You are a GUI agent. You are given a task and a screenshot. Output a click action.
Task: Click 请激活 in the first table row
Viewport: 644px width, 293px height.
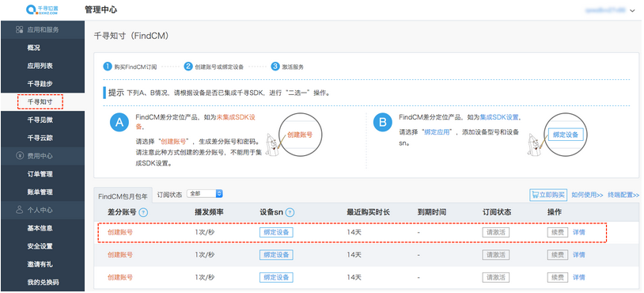[x=496, y=232]
